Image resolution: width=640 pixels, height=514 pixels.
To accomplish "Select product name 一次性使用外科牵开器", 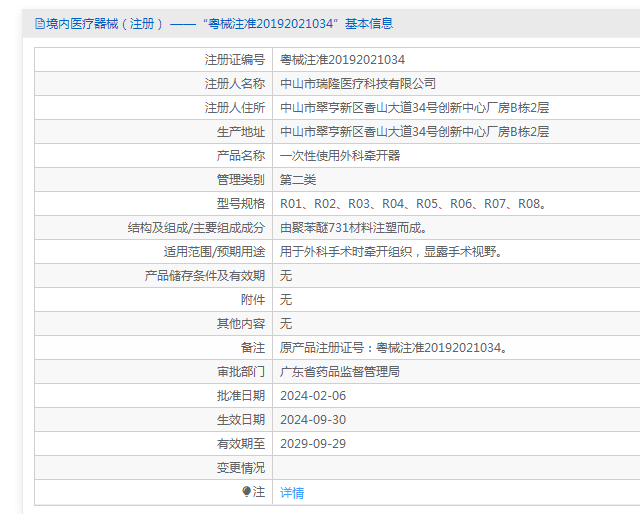I will [340, 156].
